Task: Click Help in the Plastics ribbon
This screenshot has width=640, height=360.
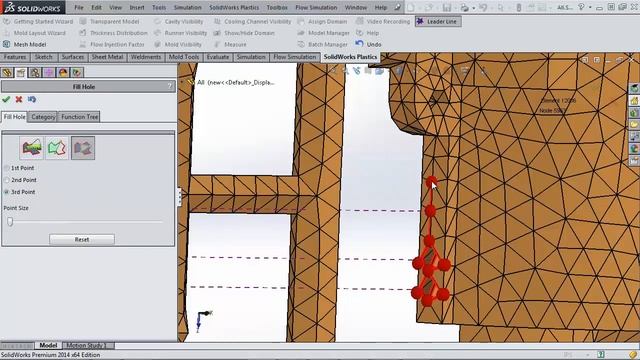Action: click(x=368, y=33)
